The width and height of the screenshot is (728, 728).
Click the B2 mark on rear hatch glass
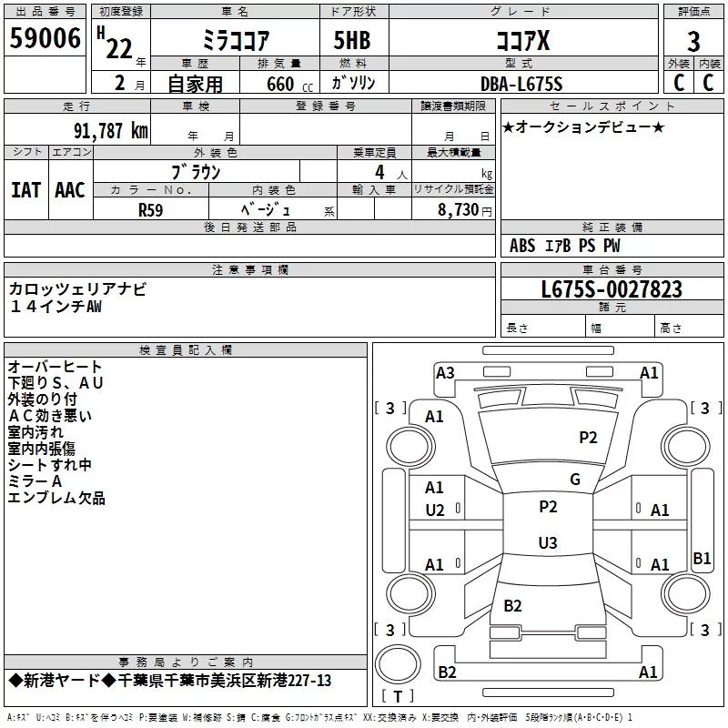[x=512, y=606]
